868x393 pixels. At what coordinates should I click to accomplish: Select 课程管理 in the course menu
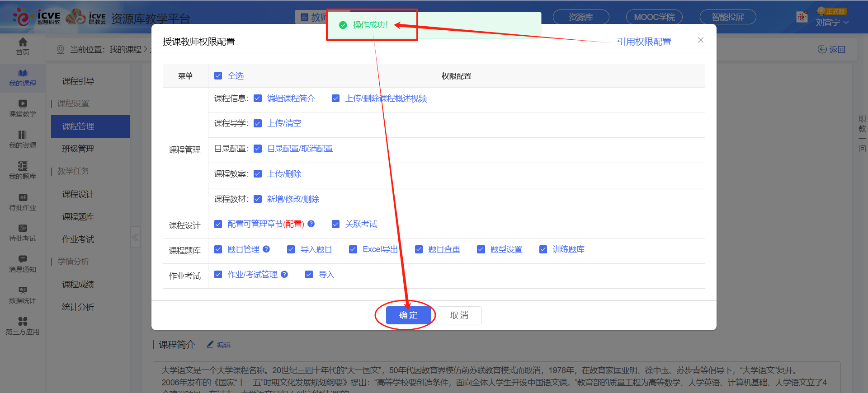90,126
